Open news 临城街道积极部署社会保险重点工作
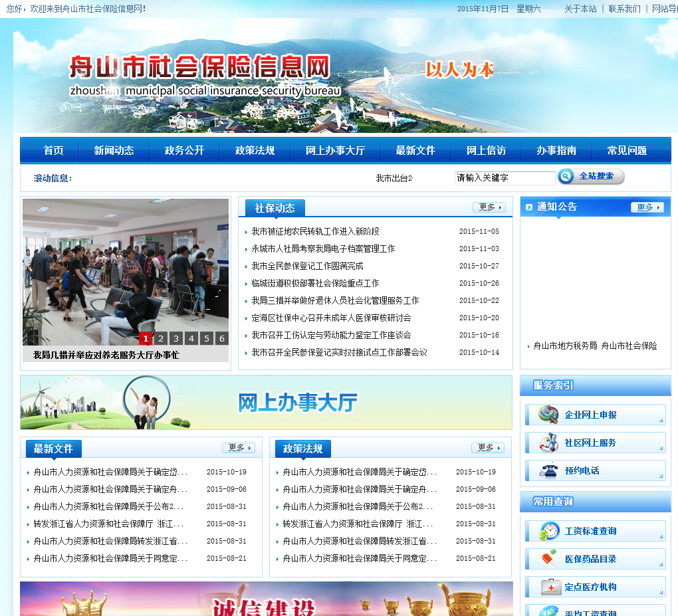The height and width of the screenshot is (616, 678). (x=315, y=283)
